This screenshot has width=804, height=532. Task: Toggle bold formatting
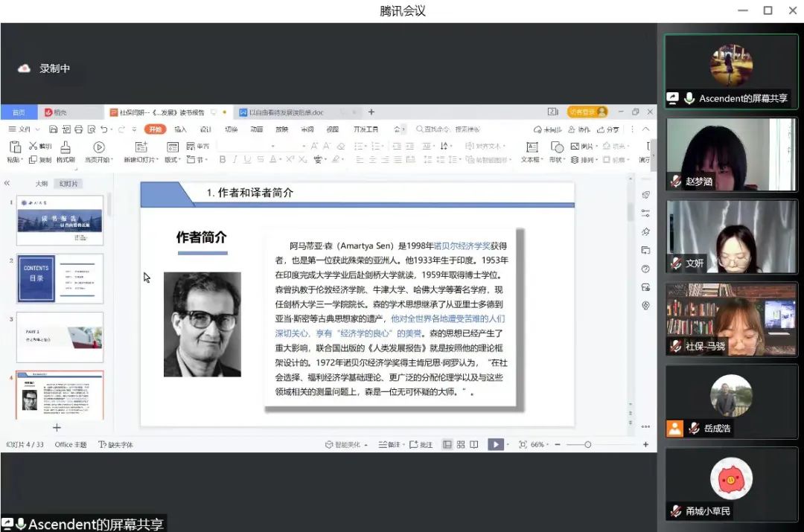tap(222, 160)
